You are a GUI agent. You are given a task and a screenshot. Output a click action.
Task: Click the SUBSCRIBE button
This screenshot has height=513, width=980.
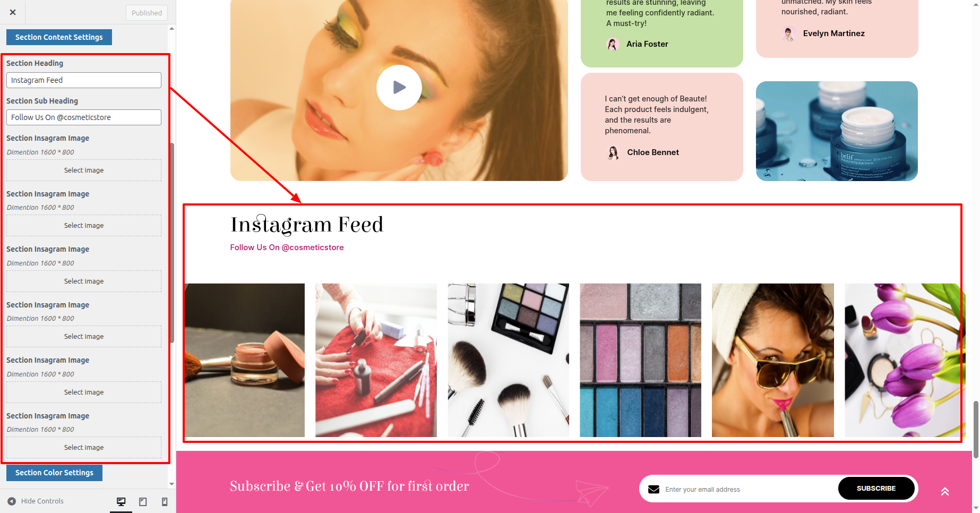coord(876,489)
